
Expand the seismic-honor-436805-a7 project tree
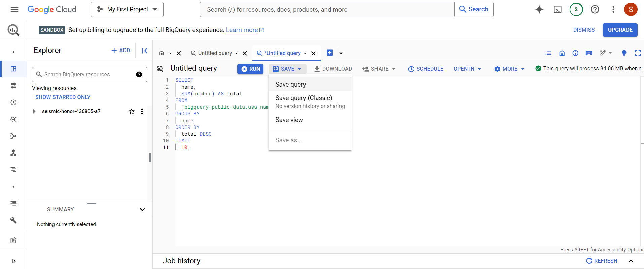click(34, 111)
